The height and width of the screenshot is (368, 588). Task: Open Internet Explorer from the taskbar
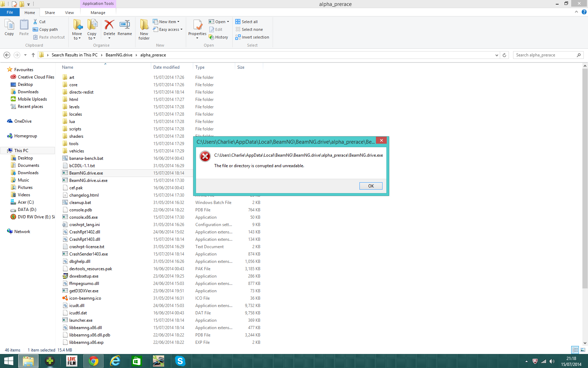(x=115, y=361)
